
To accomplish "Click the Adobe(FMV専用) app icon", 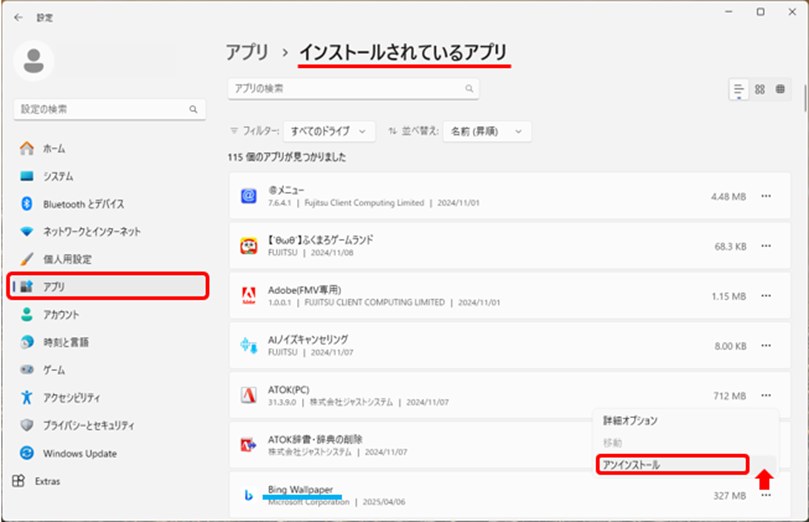I will point(249,296).
